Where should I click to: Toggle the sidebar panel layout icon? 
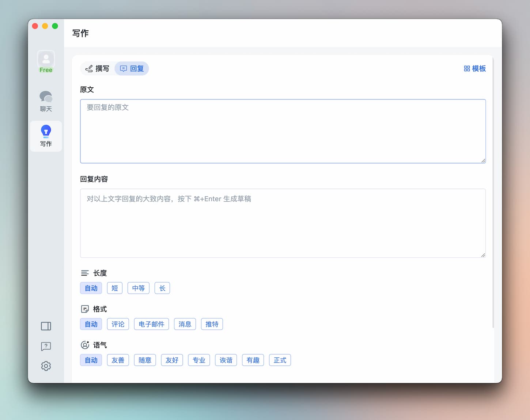(x=46, y=326)
